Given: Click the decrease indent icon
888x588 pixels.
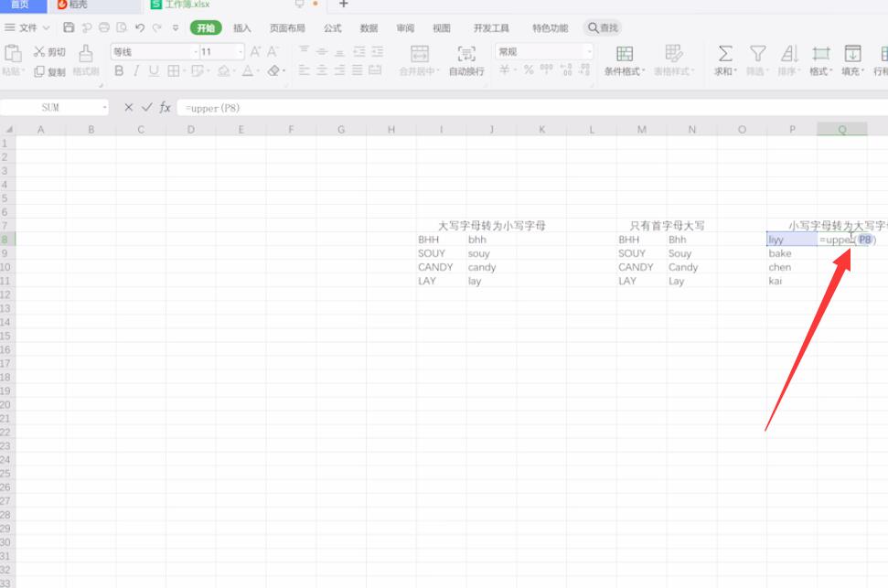Looking at the screenshot, I should (x=359, y=51).
